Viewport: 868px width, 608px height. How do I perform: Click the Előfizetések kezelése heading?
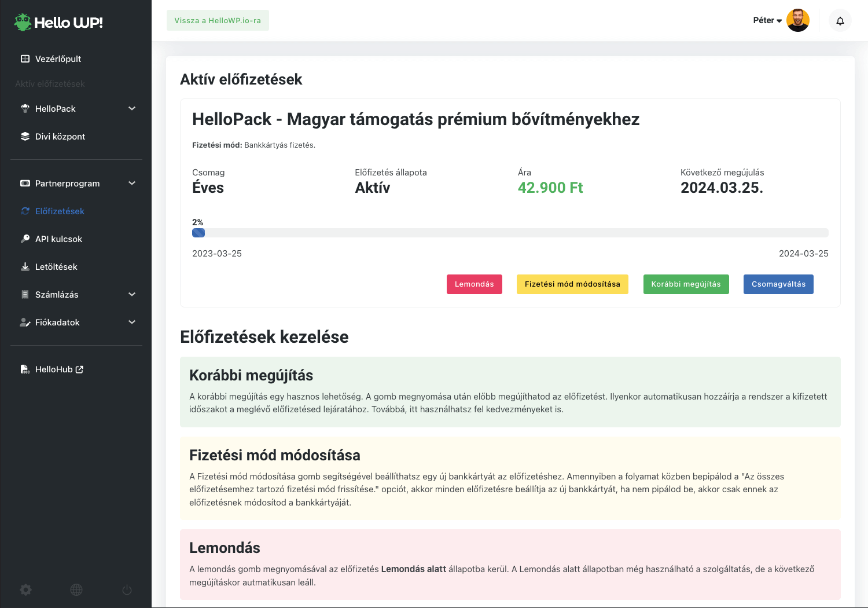tap(264, 337)
